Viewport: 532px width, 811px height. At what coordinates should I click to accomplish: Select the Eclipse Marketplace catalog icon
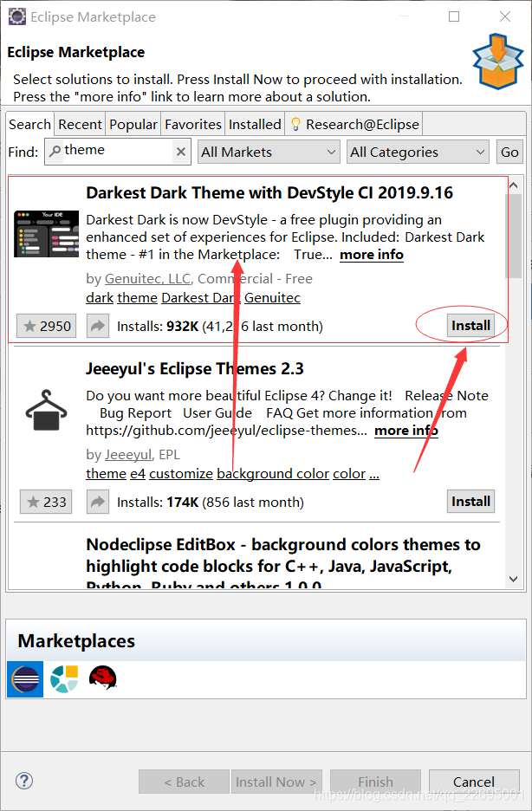pyautogui.click(x=25, y=679)
